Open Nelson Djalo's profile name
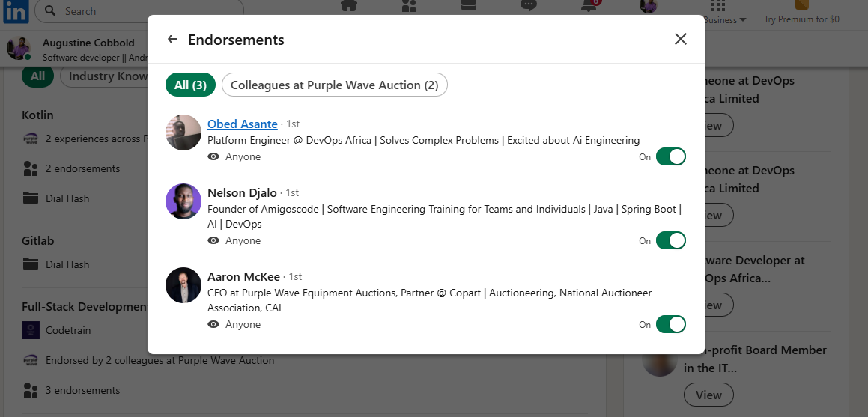This screenshot has width=868, height=417. 242,192
